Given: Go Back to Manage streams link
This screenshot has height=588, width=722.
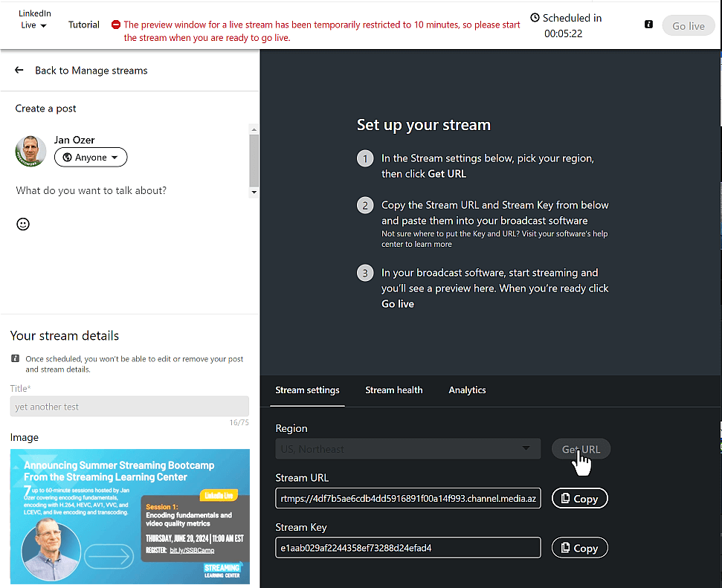Looking at the screenshot, I should click(x=91, y=71).
